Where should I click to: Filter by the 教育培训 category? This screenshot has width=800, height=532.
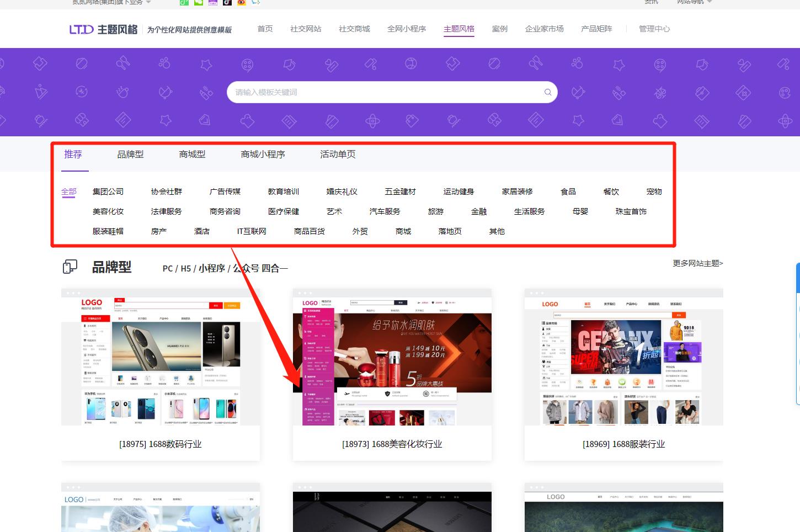click(283, 191)
